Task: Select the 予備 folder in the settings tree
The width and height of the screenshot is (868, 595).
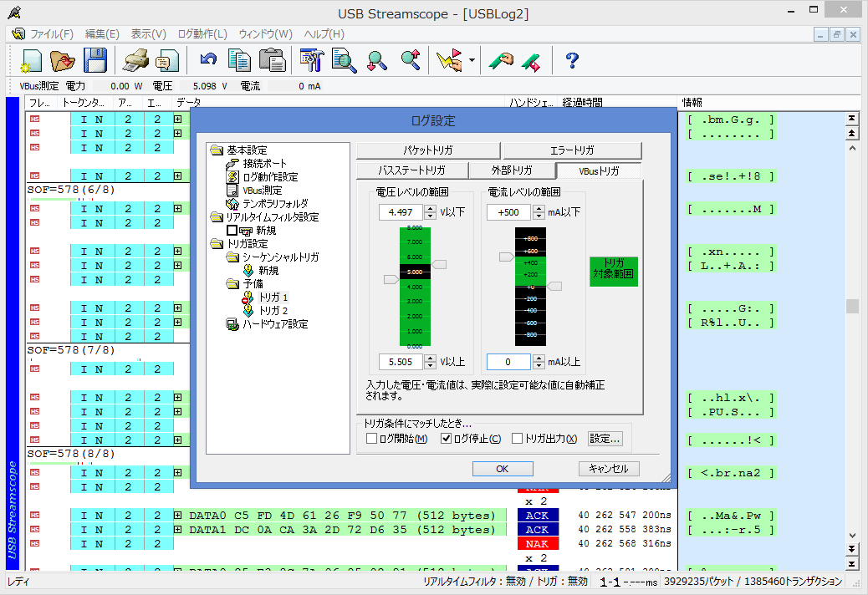Action: pyautogui.click(x=253, y=283)
